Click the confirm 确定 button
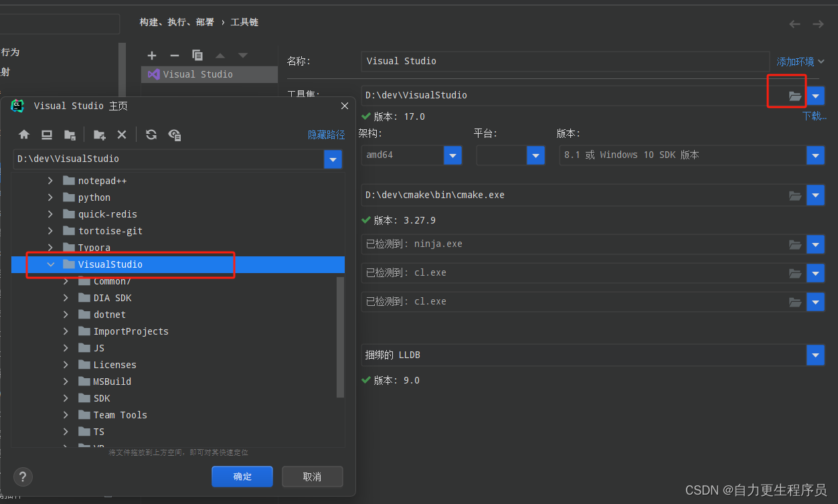 click(x=242, y=477)
